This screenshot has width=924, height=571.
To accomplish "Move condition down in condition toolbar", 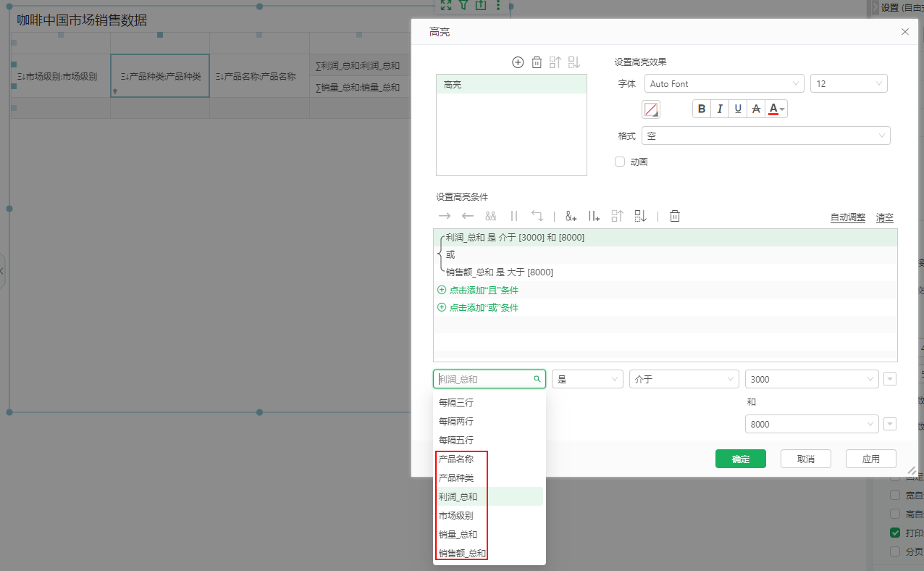I will [x=640, y=216].
